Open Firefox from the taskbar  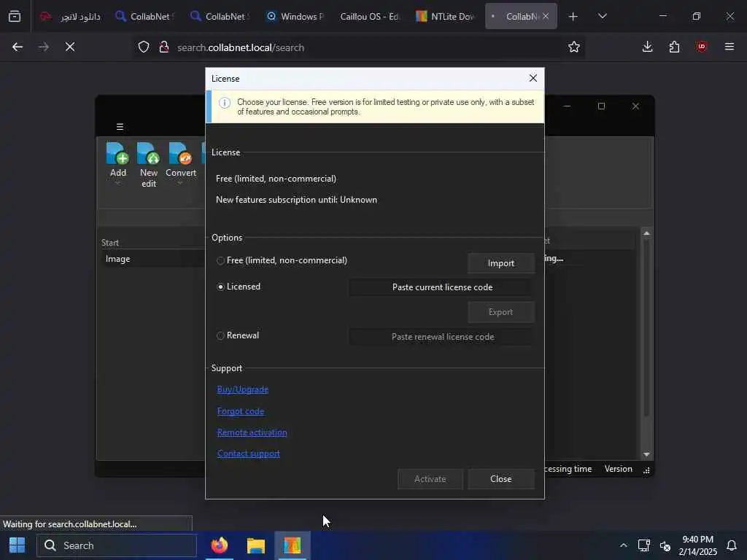[x=219, y=545]
